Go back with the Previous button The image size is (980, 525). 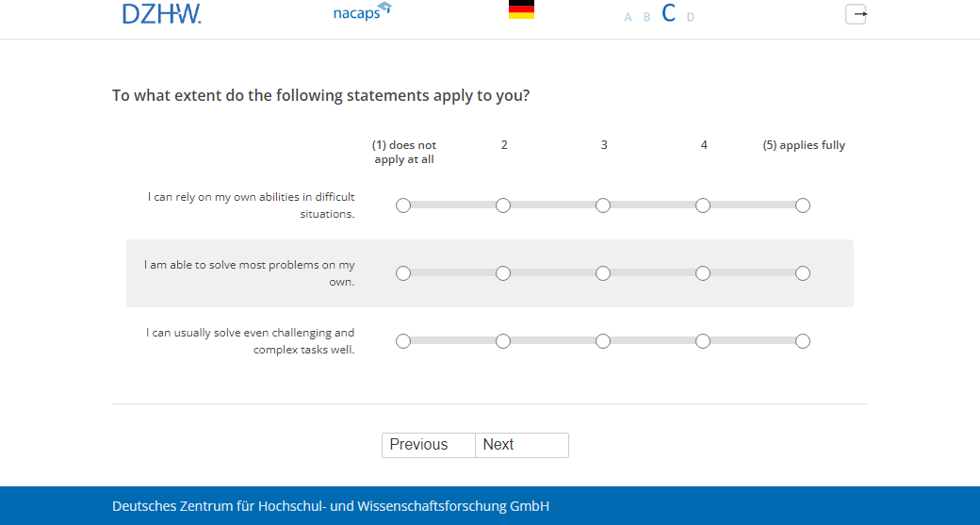click(x=428, y=445)
